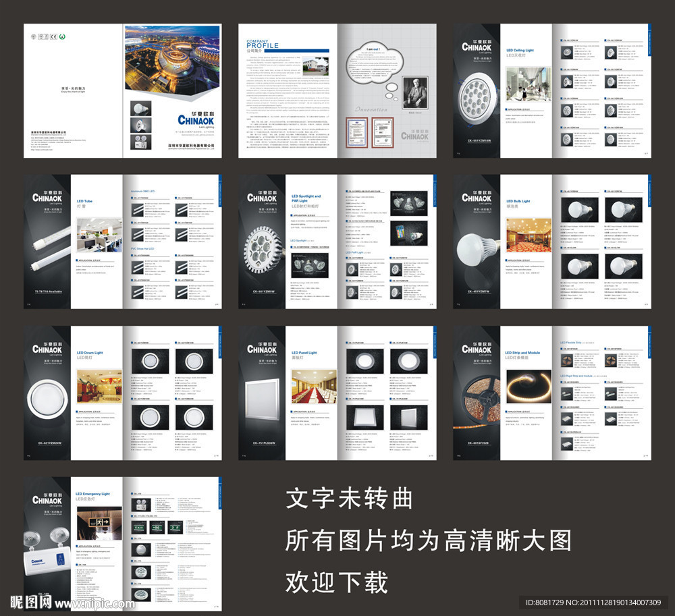Click the "LED Ceiling Light" heading
Screen dimensions: 675x616
pos(520,51)
